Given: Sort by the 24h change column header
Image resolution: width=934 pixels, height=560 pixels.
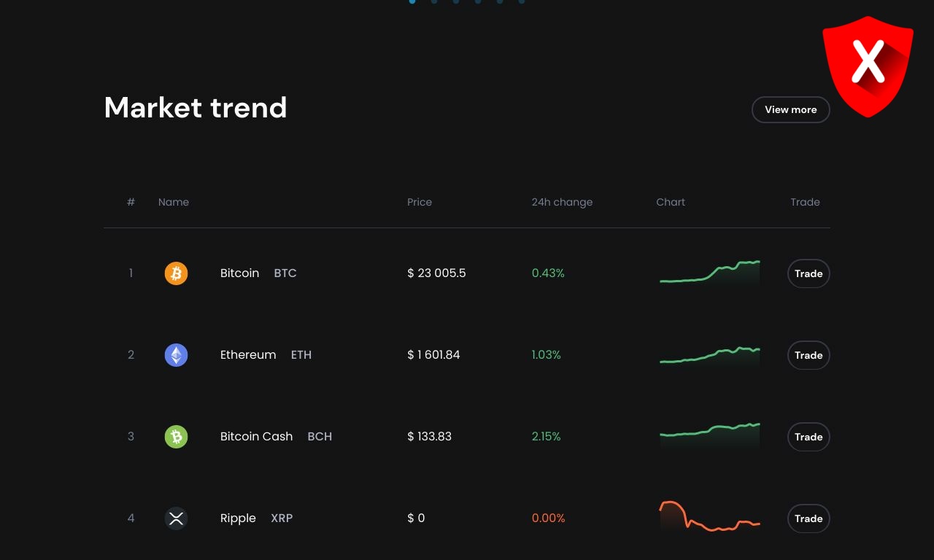Looking at the screenshot, I should pyautogui.click(x=562, y=202).
